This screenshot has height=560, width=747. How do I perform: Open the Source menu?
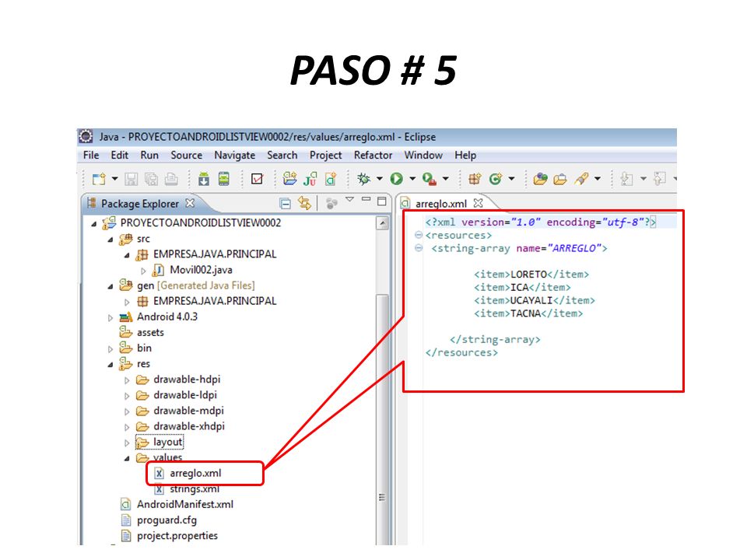pos(186,156)
